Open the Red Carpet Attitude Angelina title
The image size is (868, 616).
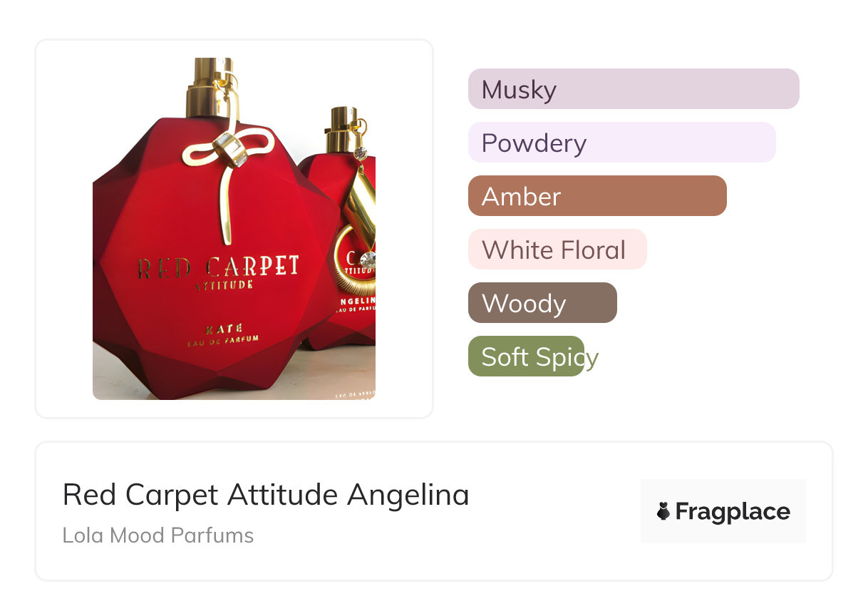(266, 494)
